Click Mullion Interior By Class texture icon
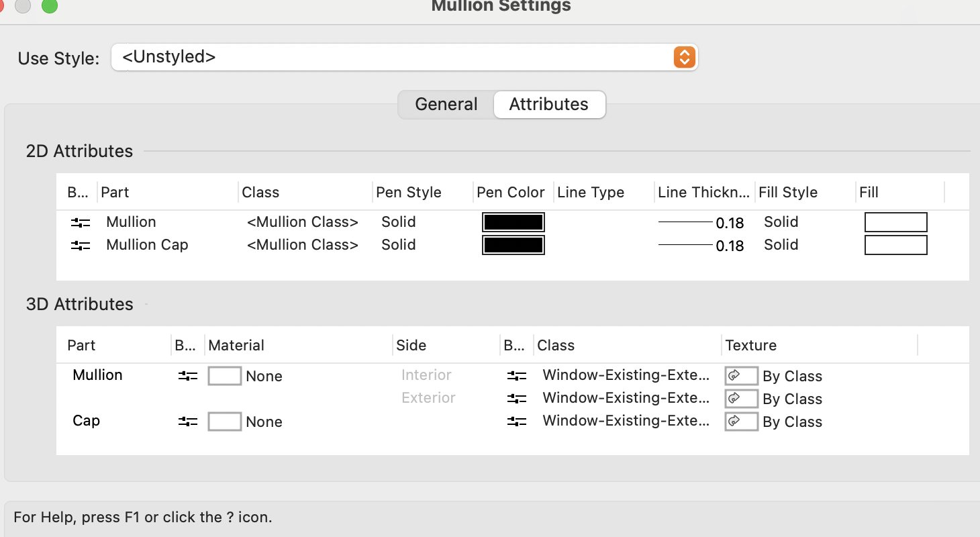 741,376
